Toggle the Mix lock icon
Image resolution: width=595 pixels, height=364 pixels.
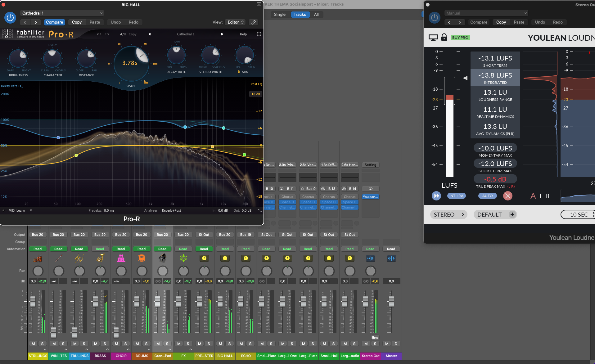[238, 72]
